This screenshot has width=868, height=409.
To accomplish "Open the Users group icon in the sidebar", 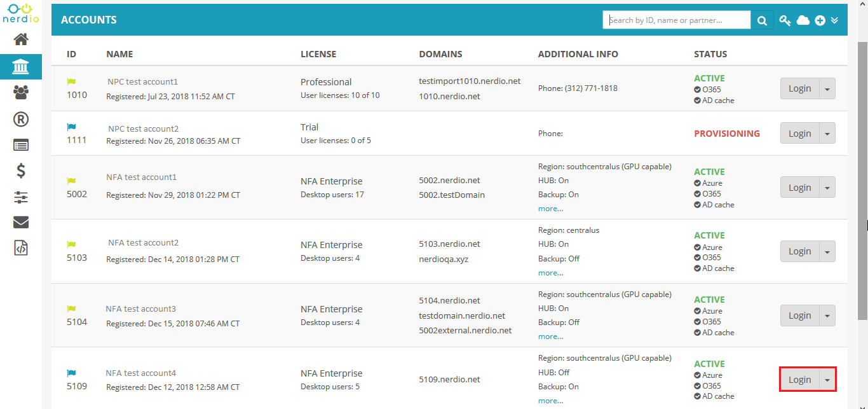I will tap(21, 93).
